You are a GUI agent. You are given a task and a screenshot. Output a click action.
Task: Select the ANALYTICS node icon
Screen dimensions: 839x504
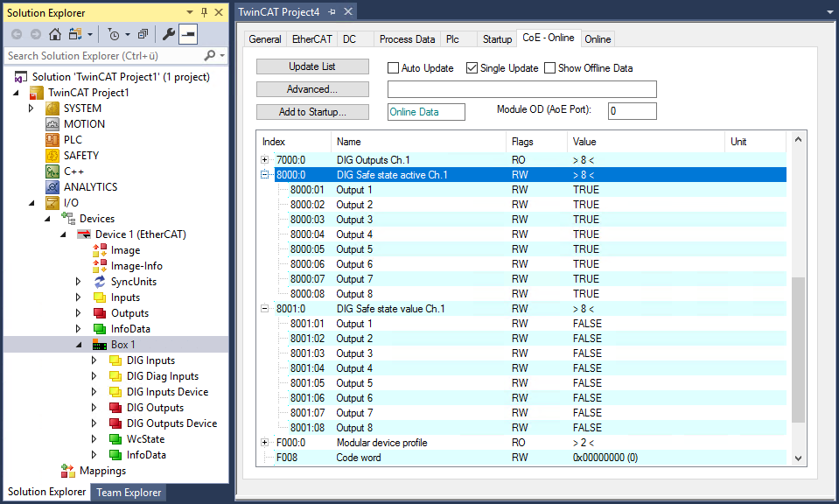coord(52,186)
